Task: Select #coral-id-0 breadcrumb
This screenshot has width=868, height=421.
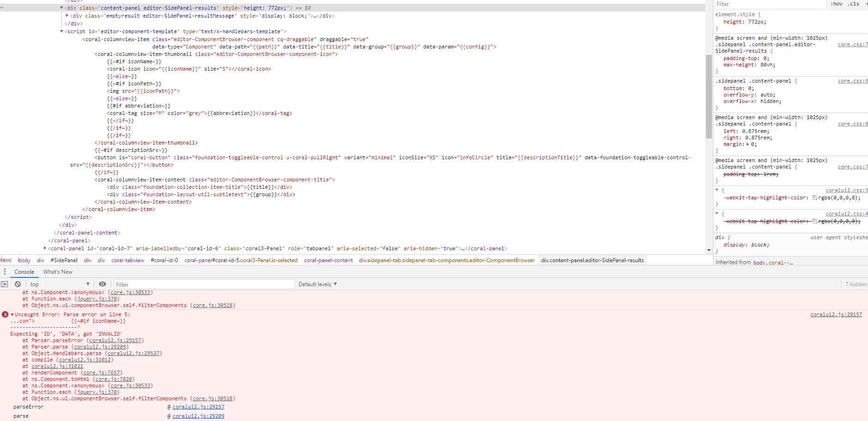Action: (x=164, y=260)
